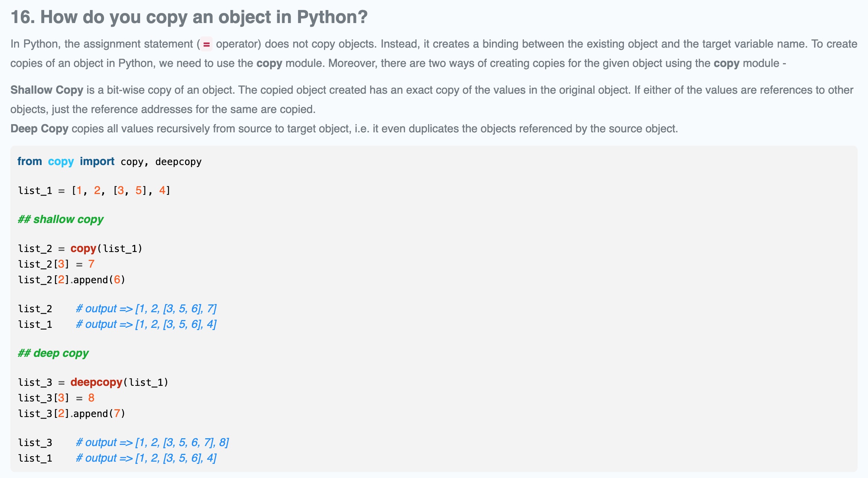868x478 pixels.
Task: Select the light-blue "copy" module name
Action: 61,161
